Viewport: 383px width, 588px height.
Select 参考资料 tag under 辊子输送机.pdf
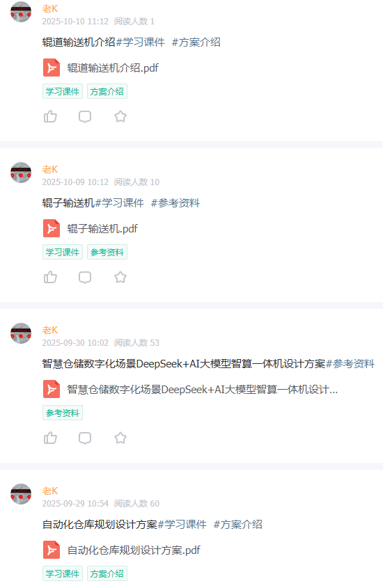107,253
